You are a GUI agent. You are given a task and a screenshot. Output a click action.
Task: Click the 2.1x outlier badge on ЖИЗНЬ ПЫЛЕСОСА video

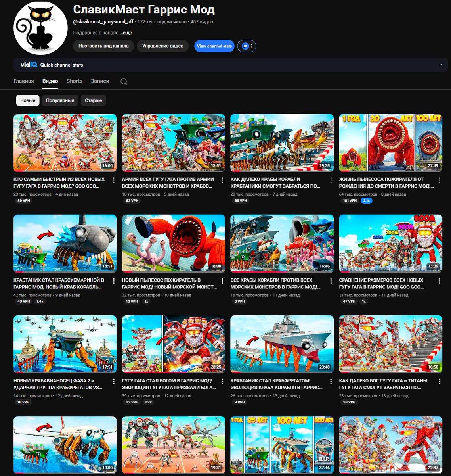(x=367, y=201)
